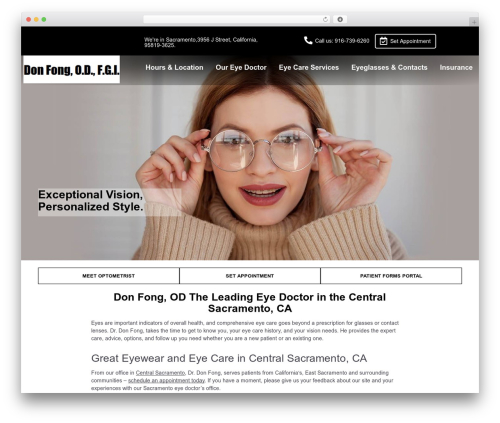This screenshot has height=423, width=500.
Task: Click the calendar icon in Set Appointment button
Action: click(383, 41)
